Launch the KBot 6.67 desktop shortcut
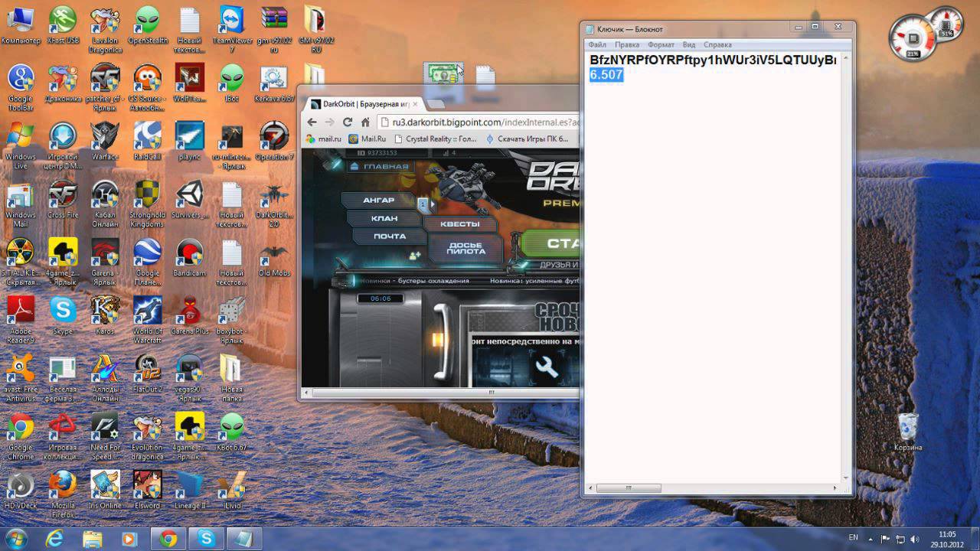 click(231, 432)
